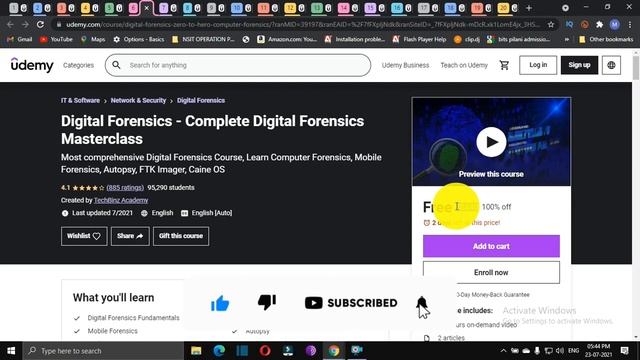Click Windows taskbar search box
Image resolution: width=640 pixels, height=360 pixels.
103,351
